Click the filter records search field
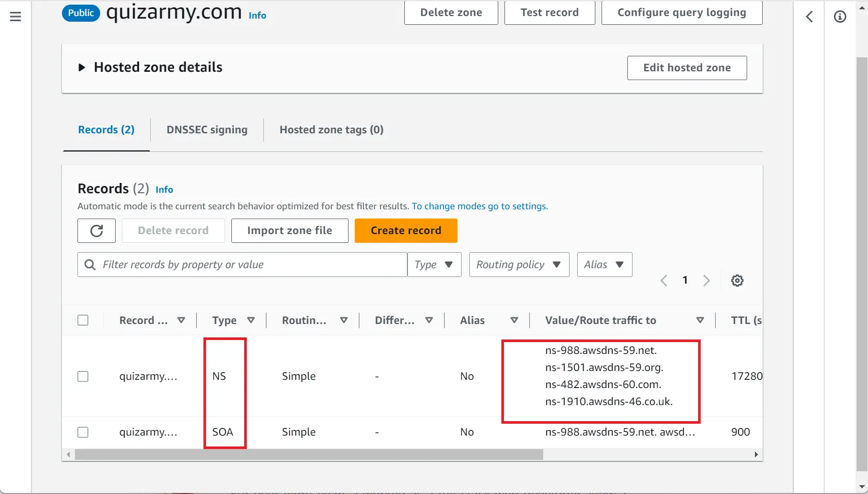This screenshot has height=494, width=868. pyautogui.click(x=242, y=265)
